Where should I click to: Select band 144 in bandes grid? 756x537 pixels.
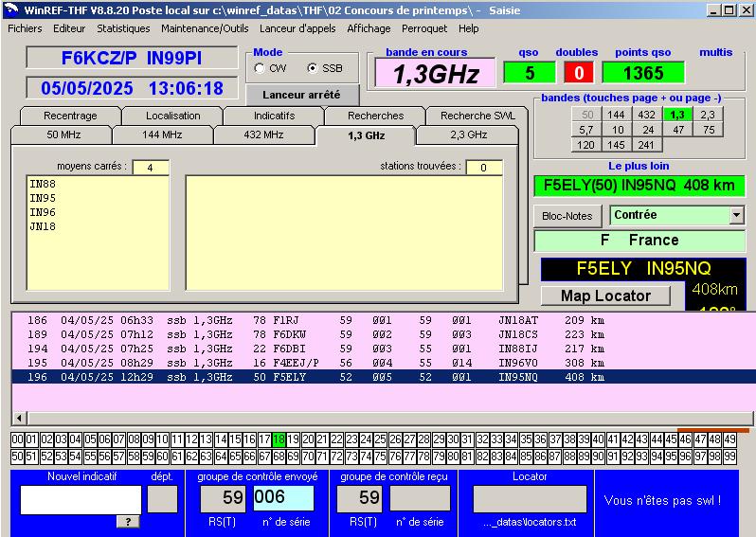click(x=616, y=115)
